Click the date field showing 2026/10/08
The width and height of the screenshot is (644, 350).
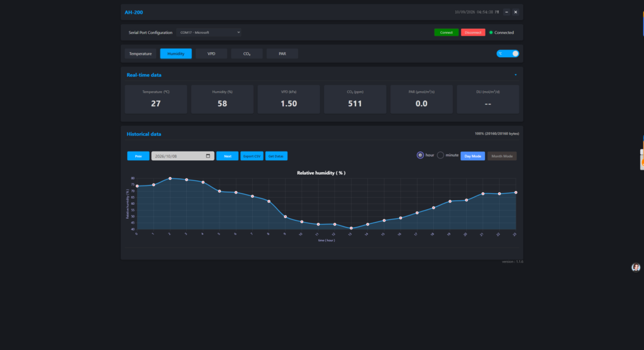[183, 156]
